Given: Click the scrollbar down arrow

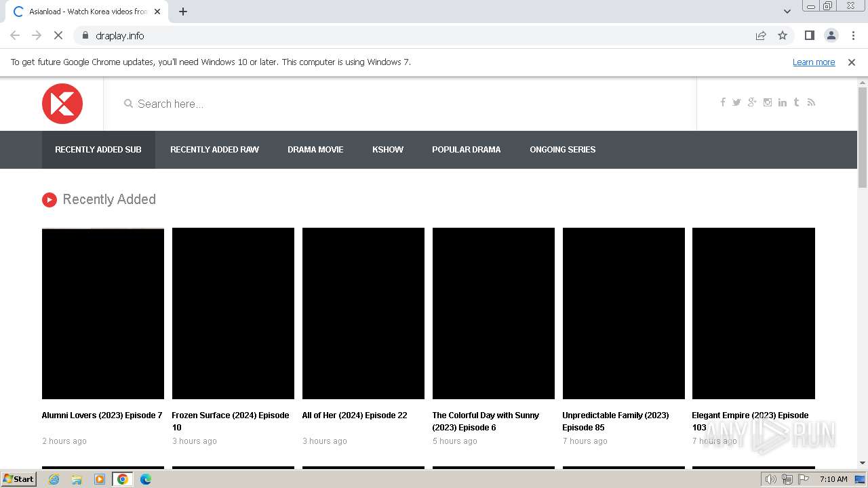Looking at the screenshot, I should (x=863, y=463).
